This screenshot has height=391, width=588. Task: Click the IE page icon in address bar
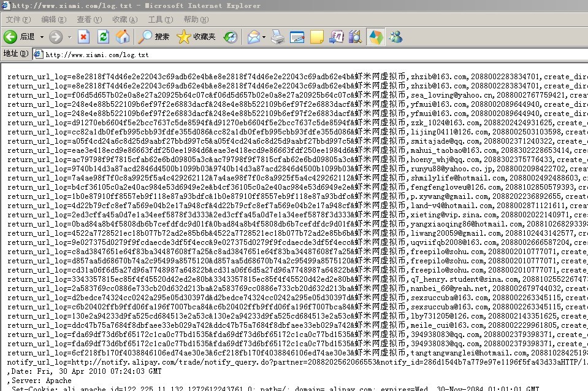(x=38, y=55)
